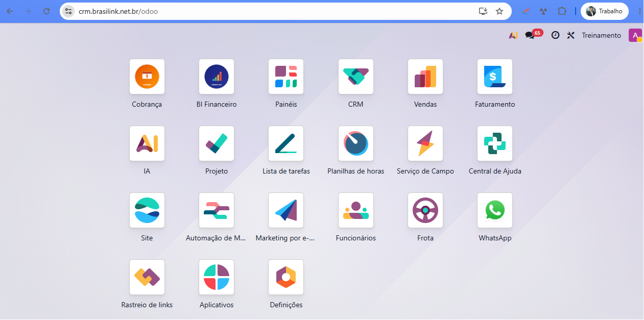Open Automação de Marketing app
The width and height of the screenshot is (644, 320).
coord(217,210)
